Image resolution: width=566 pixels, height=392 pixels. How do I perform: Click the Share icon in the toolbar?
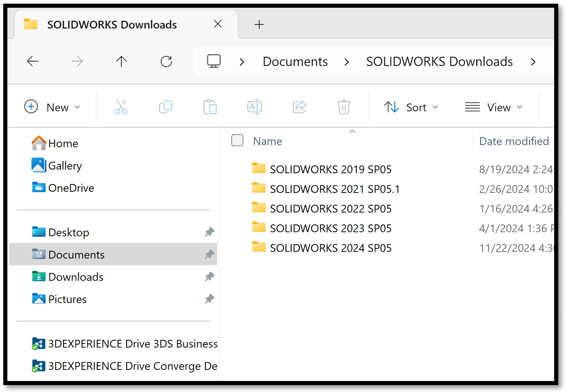point(299,107)
